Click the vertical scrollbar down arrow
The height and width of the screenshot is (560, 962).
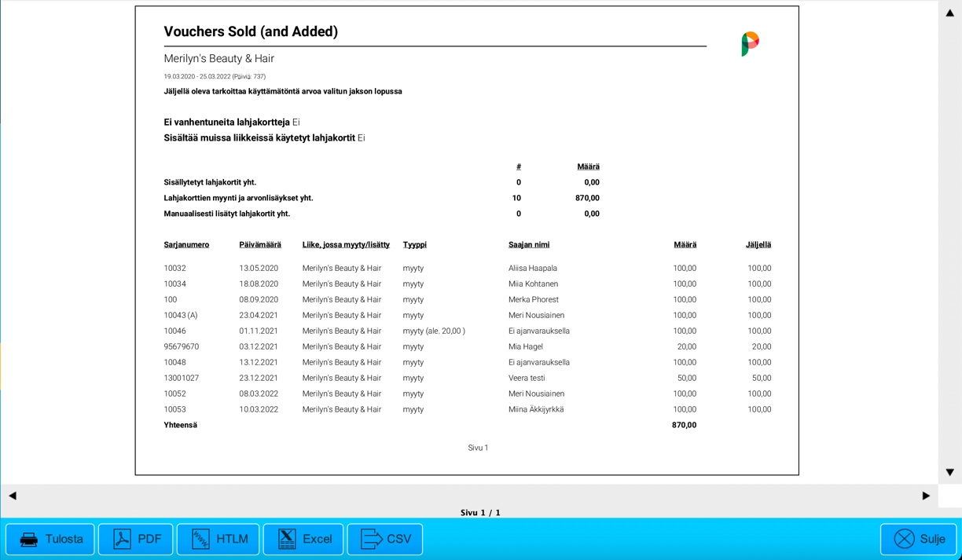click(949, 472)
